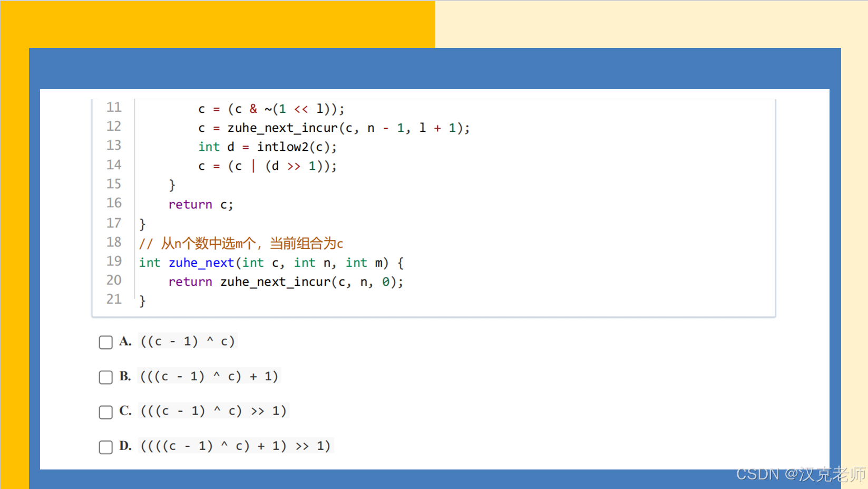This screenshot has width=868, height=489.
Task: Click code line int d = intlow2(c);
Action: point(267,147)
